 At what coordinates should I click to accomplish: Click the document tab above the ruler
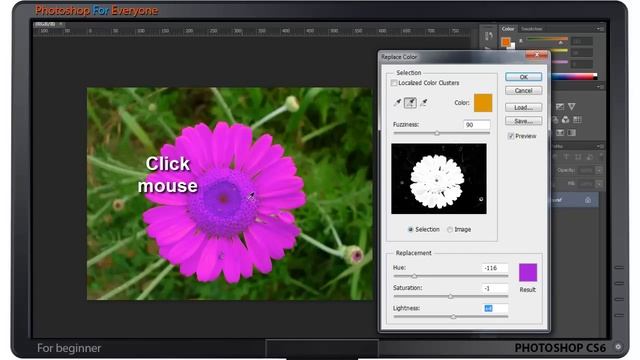pyautogui.click(x=49, y=24)
